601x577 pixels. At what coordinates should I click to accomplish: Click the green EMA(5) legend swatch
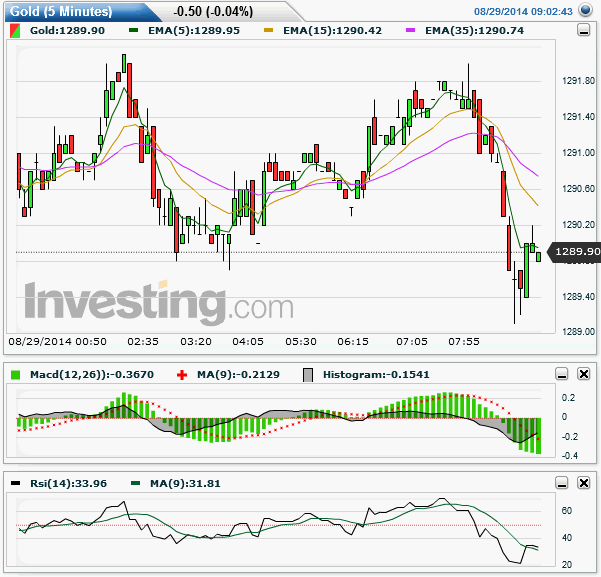pos(133,30)
